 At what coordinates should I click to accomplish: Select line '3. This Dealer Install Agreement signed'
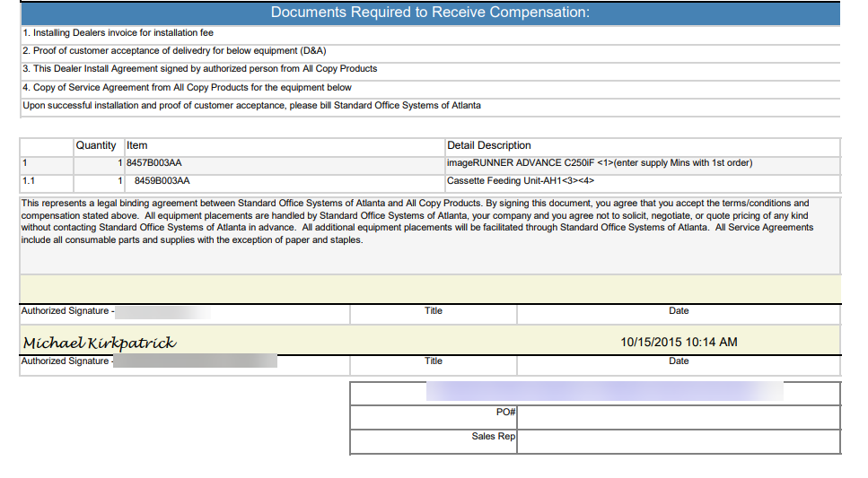[x=200, y=68]
